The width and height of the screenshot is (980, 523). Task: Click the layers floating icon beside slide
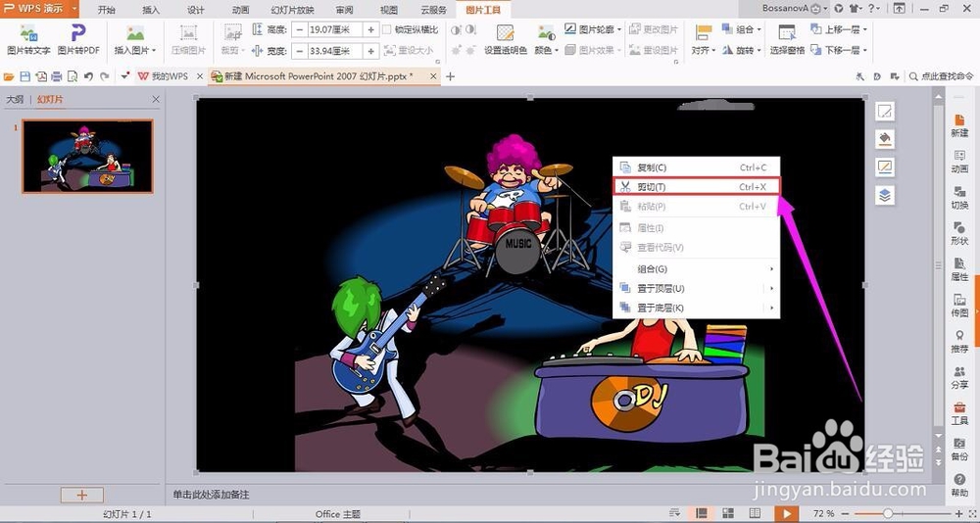(884, 195)
